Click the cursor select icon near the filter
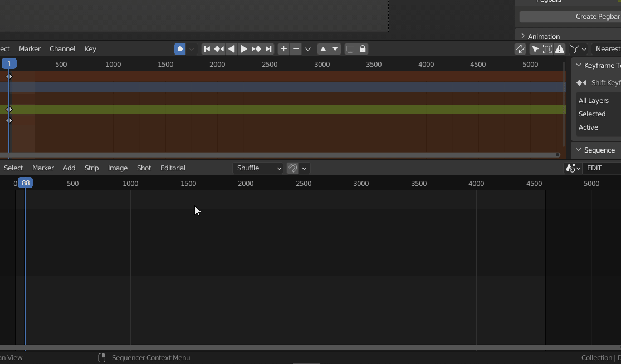621x364 pixels. (534, 49)
